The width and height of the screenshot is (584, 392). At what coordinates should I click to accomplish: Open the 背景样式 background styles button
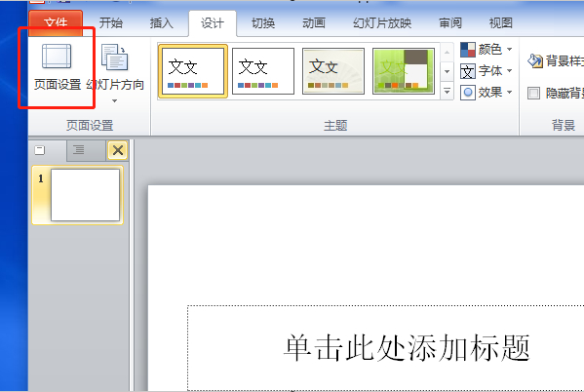click(x=556, y=60)
